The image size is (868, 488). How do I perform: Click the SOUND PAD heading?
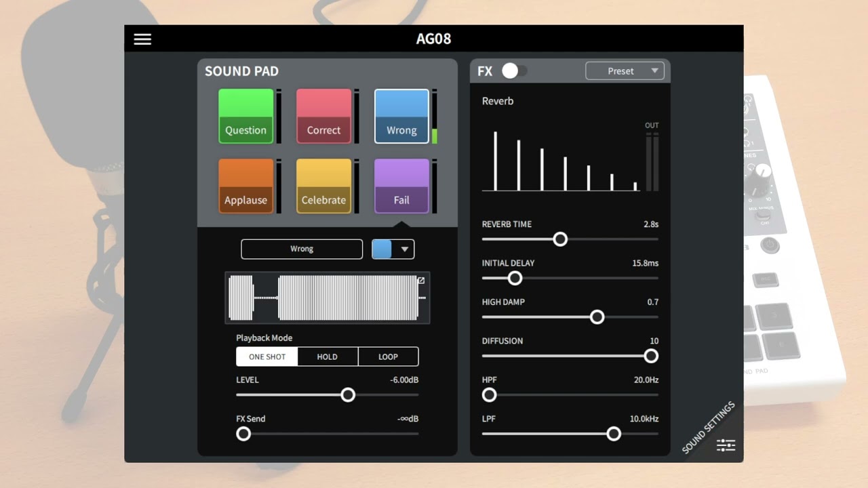[x=241, y=71]
